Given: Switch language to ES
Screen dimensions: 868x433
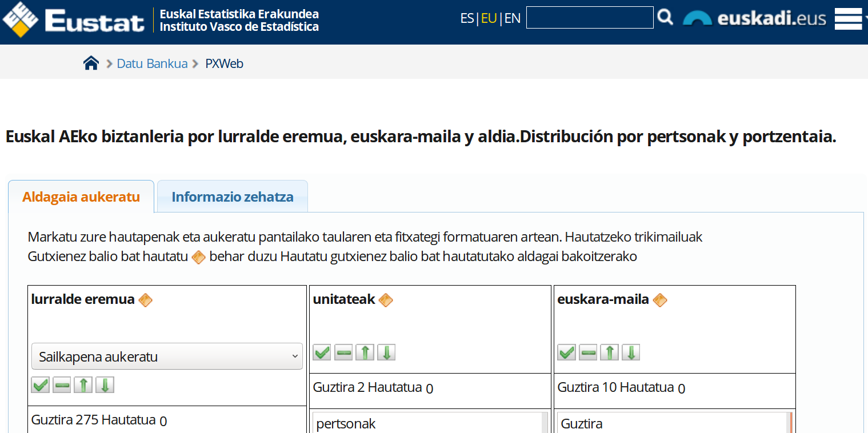Looking at the screenshot, I should (467, 18).
